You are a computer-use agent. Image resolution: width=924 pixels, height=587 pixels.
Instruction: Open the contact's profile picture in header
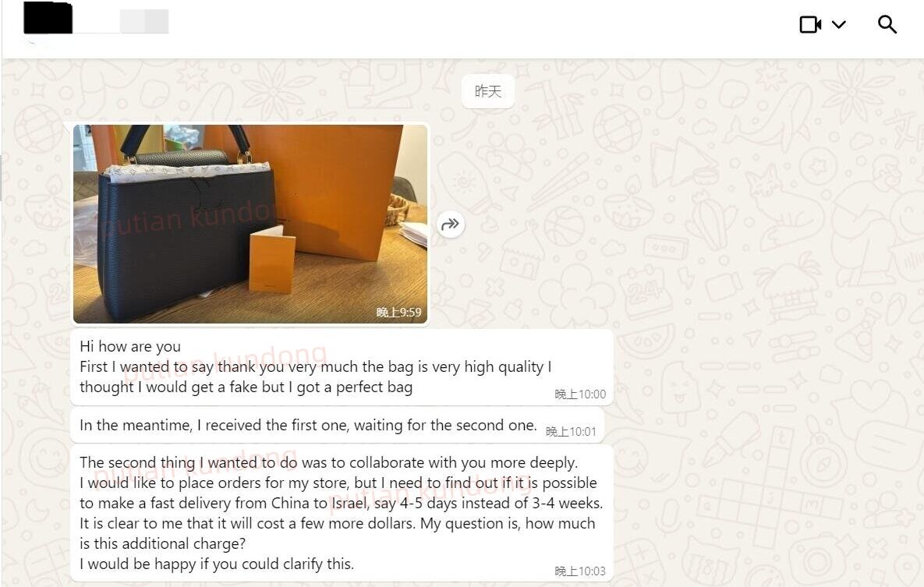click(x=48, y=18)
